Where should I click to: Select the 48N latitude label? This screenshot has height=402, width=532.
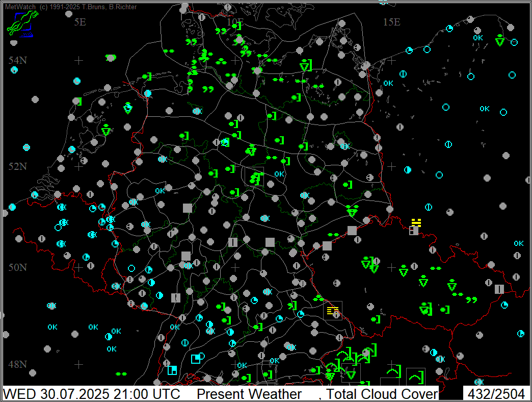click(18, 364)
